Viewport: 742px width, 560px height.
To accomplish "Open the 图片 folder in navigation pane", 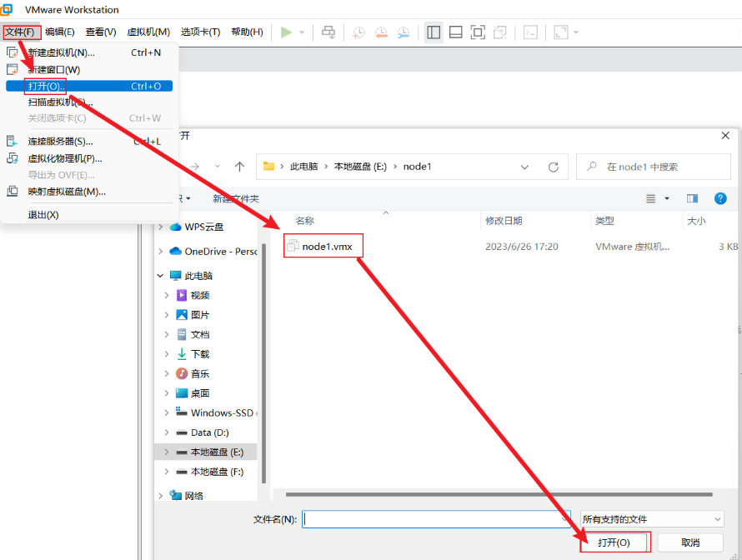I will 200,314.
